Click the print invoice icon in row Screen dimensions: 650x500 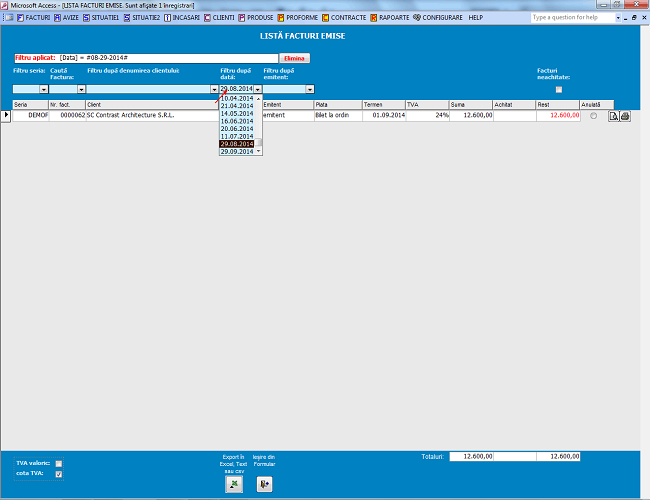625,116
